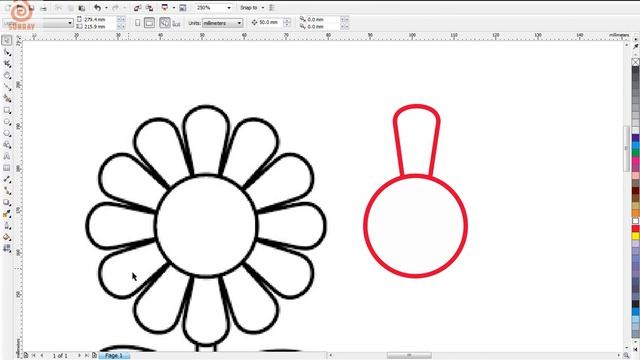Viewport: 640px width, 360px height.
Task: Pick the red color swatch in palette
Action: pos(636,229)
